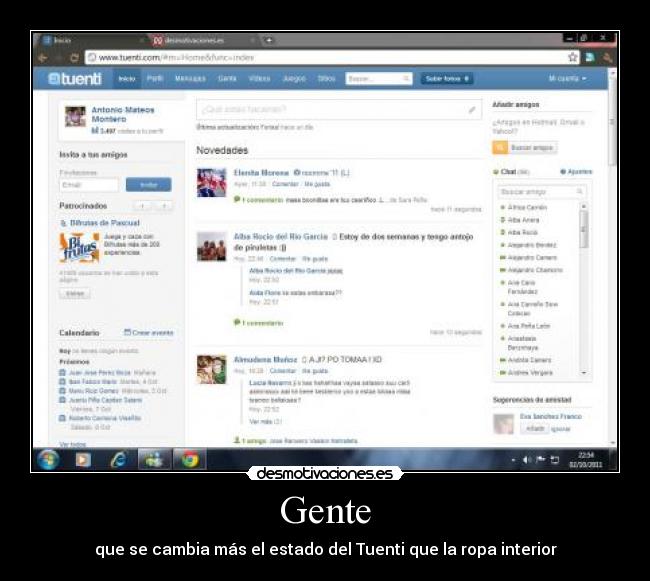This screenshot has width=650, height=581.
Task: Click the Tuenti logo
Action: click(x=75, y=78)
